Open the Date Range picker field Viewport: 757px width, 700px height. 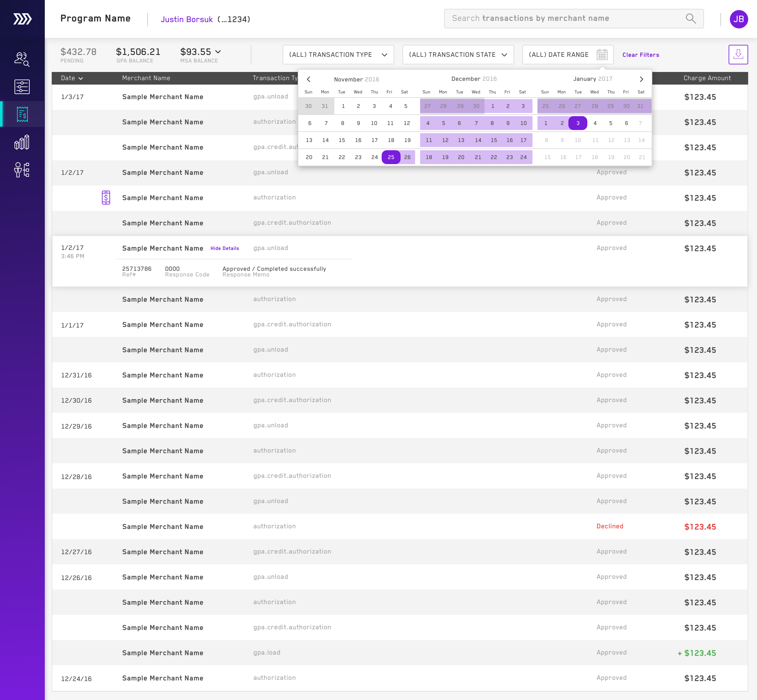pyautogui.click(x=568, y=55)
